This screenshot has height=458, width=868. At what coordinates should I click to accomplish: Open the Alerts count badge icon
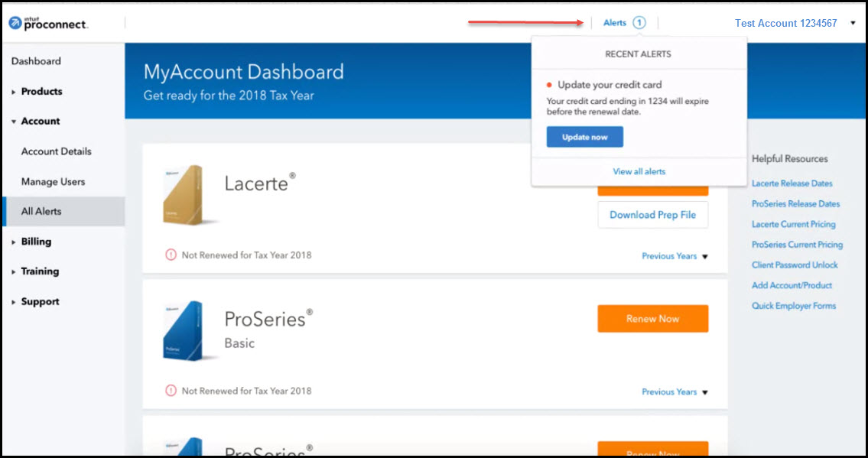point(639,23)
